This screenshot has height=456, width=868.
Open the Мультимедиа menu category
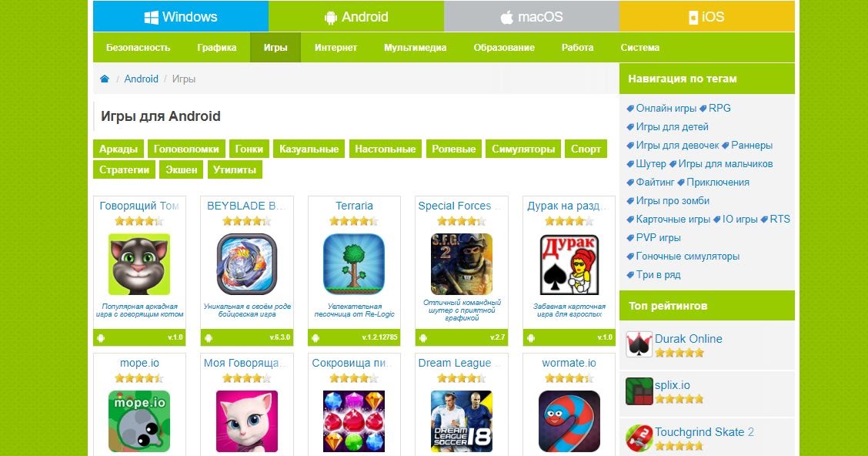[416, 48]
